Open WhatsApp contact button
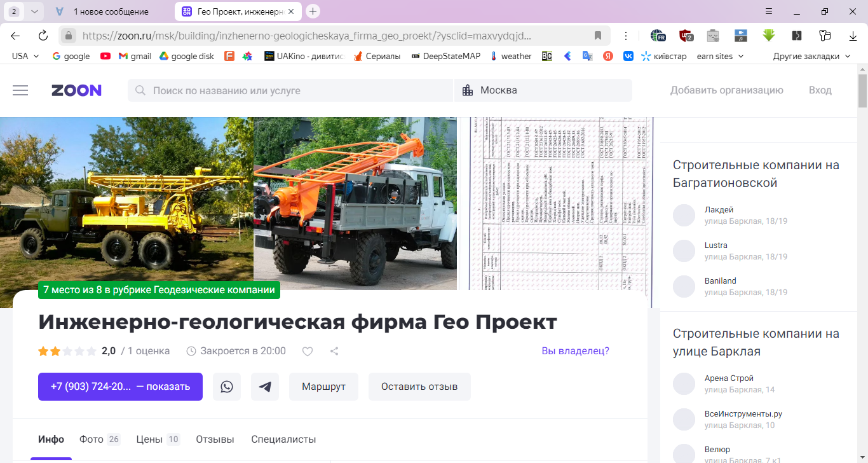Image resolution: width=868 pixels, height=463 pixels. [x=227, y=387]
